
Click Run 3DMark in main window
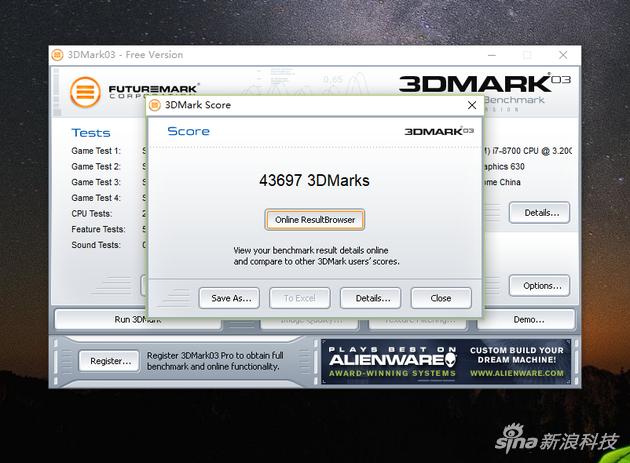point(138,320)
